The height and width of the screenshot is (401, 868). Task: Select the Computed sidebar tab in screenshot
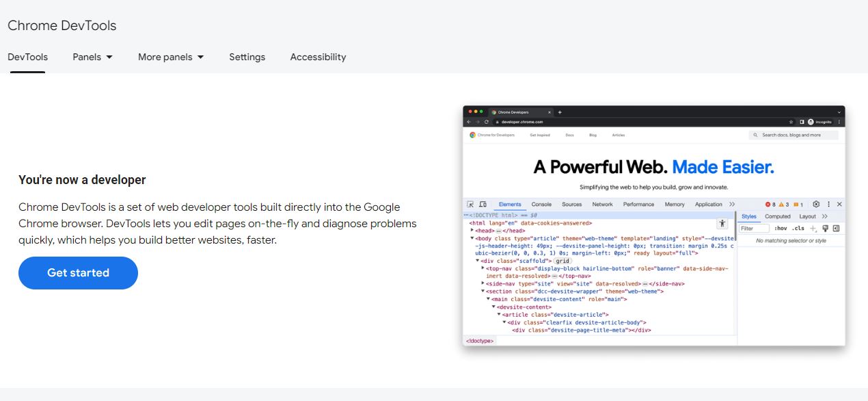coord(778,216)
